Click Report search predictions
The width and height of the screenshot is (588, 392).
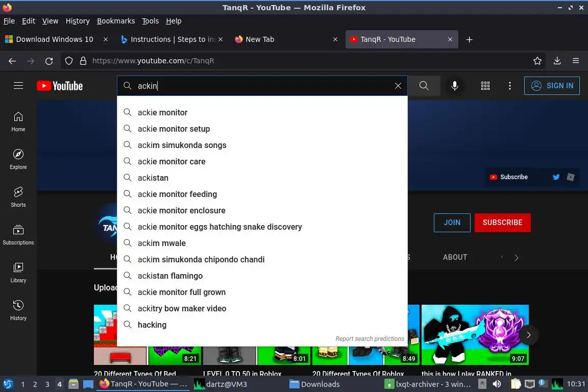(x=370, y=339)
